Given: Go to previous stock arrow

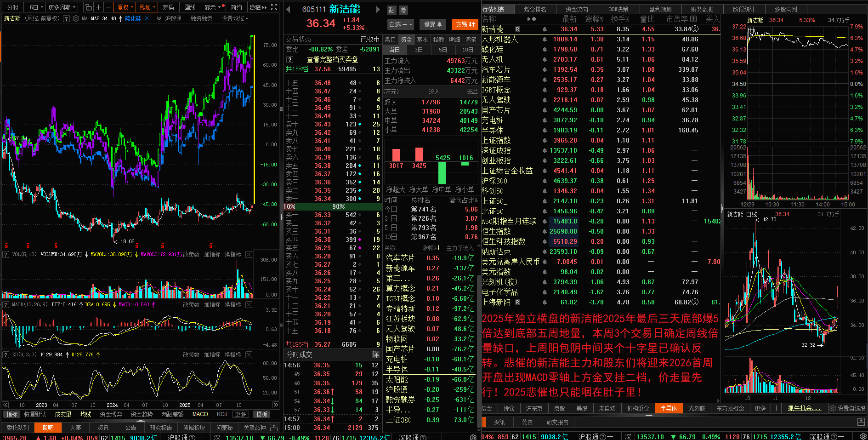Looking at the screenshot, I should pos(288,9).
